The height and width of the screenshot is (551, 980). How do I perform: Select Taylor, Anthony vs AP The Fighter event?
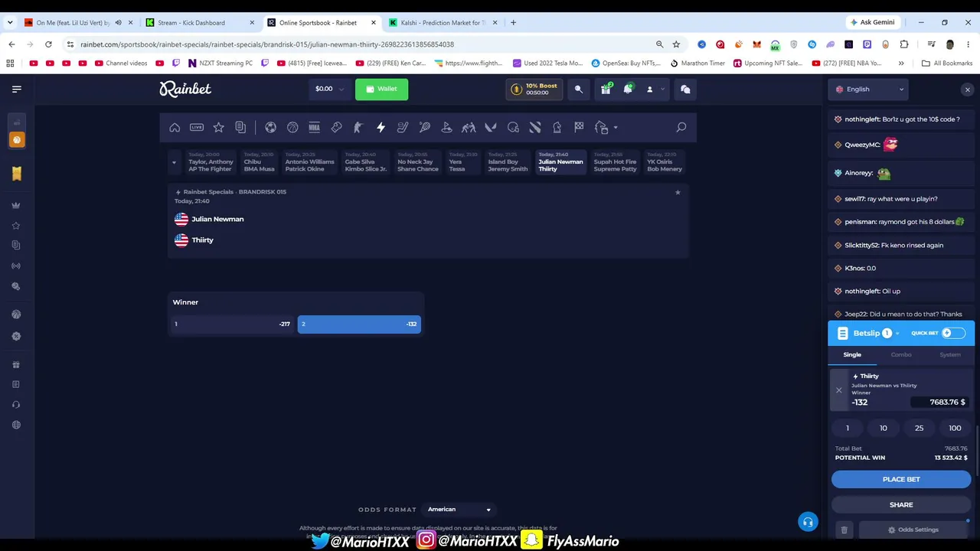point(211,162)
